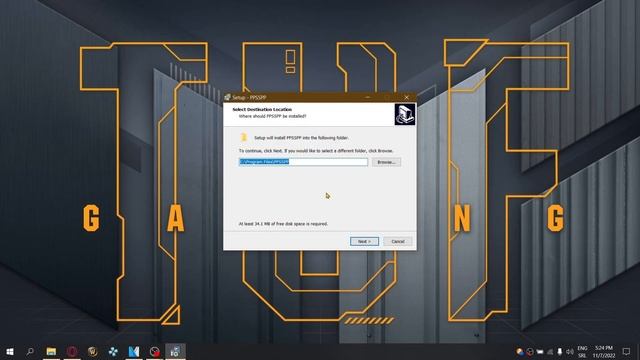This screenshot has width=640, height=360.
Task: Cancel the PPSSPP setup wizard
Action: tap(398, 241)
